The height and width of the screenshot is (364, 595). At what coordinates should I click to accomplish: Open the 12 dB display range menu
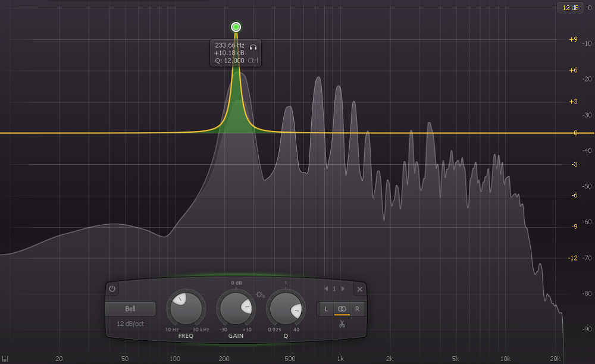pyautogui.click(x=568, y=8)
